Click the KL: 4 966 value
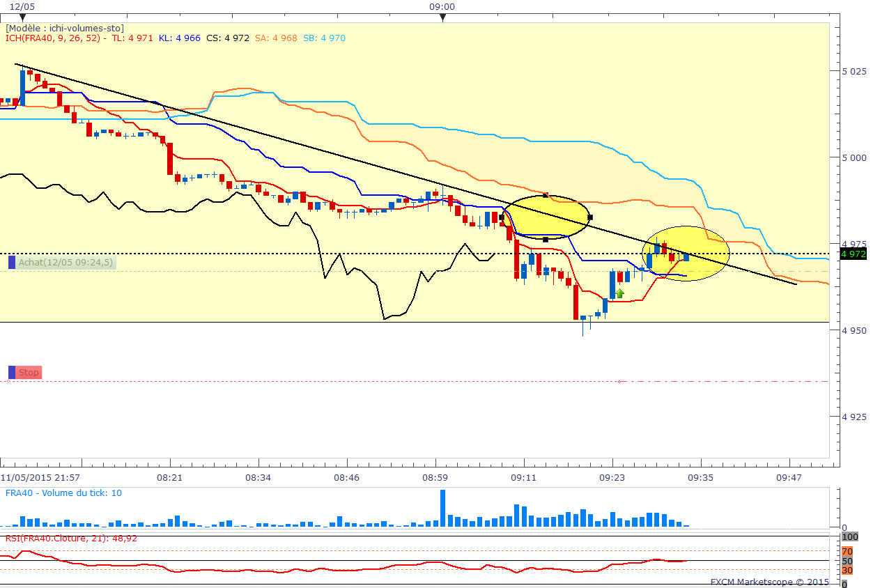Image resolution: width=880 pixels, height=588 pixels. pos(179,38)
